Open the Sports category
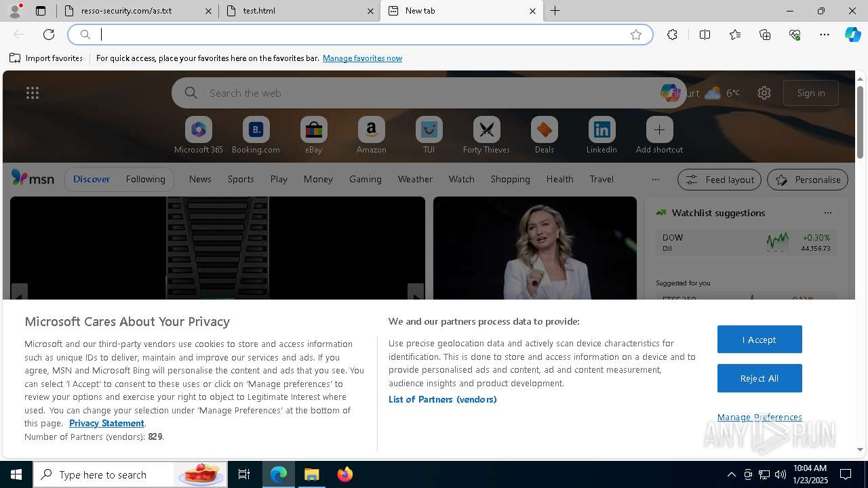Screen dimensions: 868x488 click(241, 179)
